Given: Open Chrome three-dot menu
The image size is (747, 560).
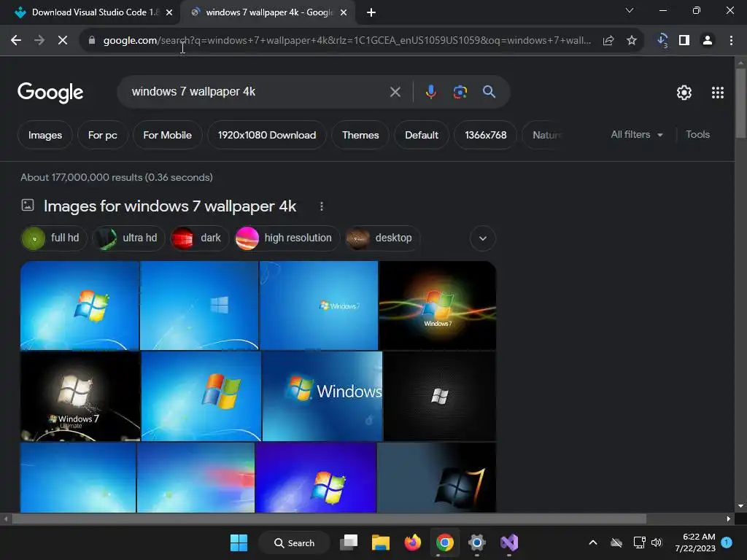Looking at the screenshot, I should (731, 41).
